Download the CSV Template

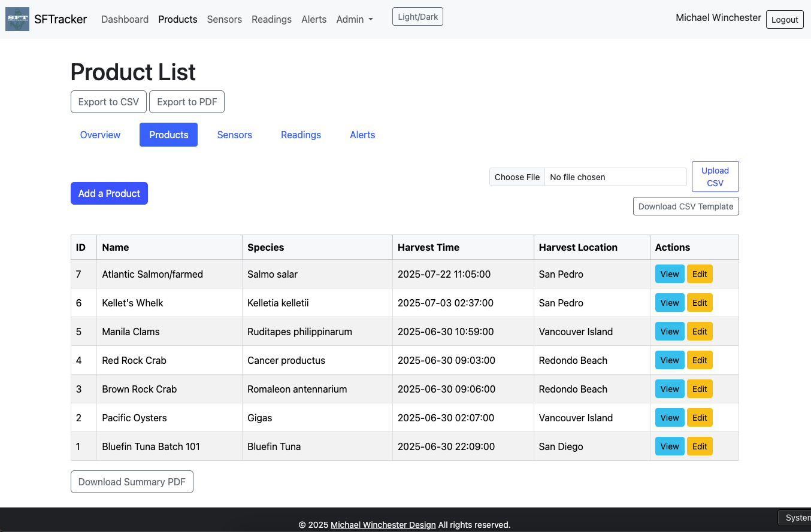[686, 206]
